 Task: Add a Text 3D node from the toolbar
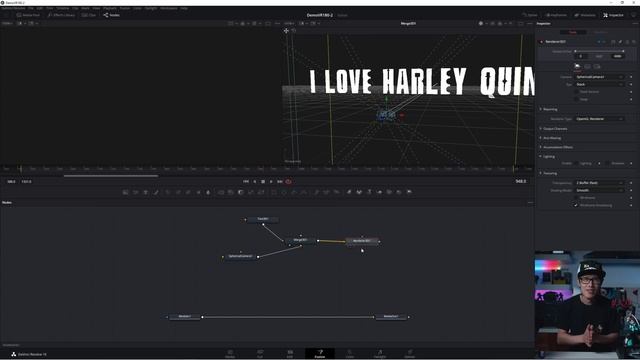369,192
